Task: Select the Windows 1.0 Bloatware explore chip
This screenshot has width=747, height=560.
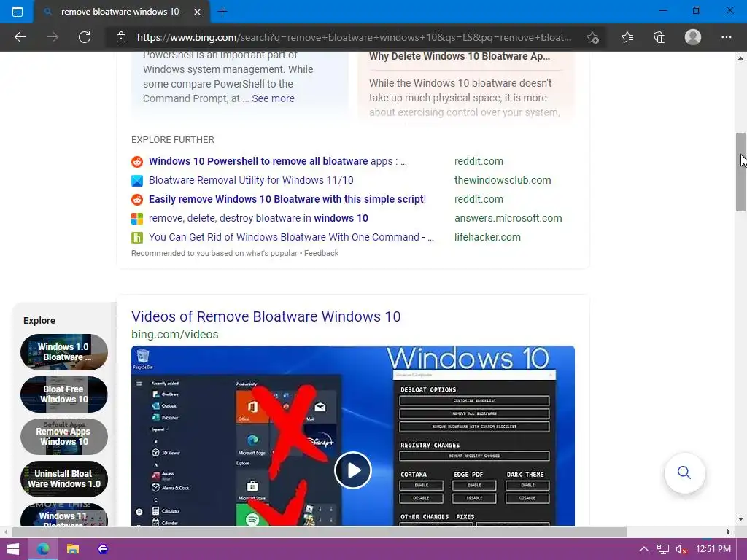Action: click(64, 352)
